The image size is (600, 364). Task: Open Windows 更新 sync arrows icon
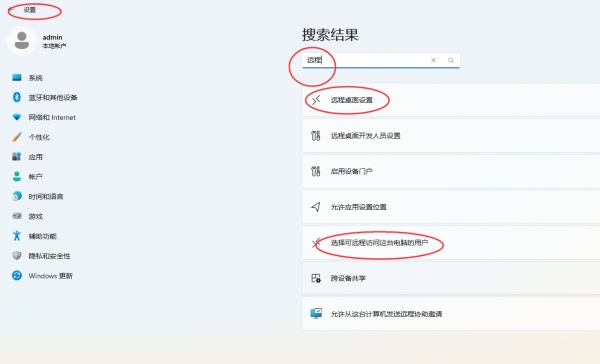(17, 275)
